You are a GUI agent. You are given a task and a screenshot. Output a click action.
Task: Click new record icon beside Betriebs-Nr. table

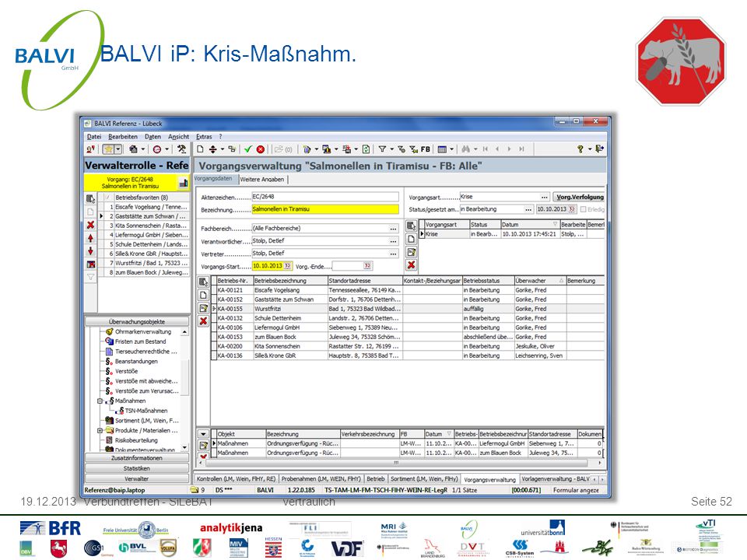click(203, 296)
